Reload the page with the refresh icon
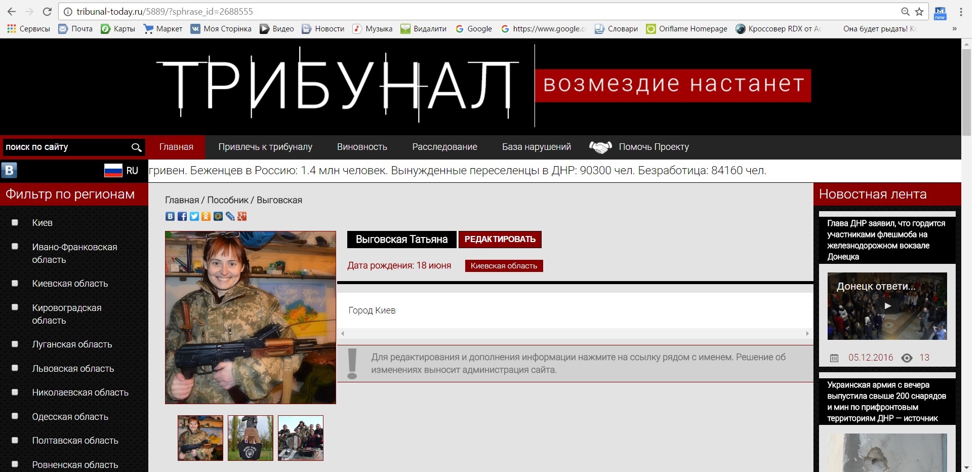 click(x=47, y=11)
